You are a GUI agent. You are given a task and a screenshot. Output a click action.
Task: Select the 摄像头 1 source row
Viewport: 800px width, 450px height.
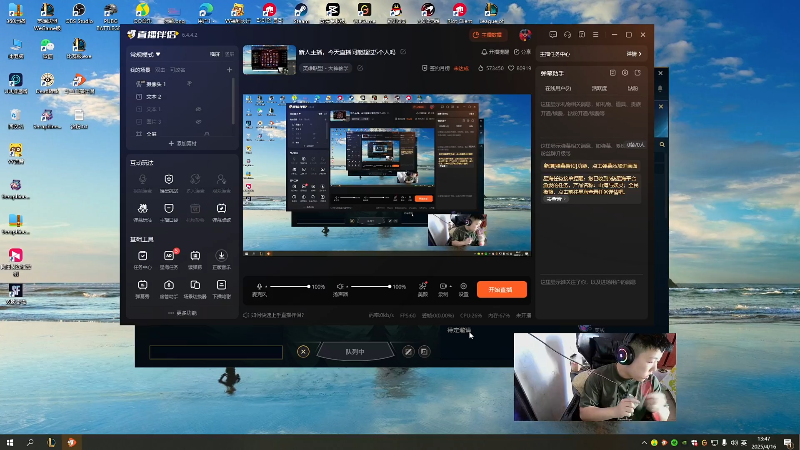pyautogui.click(x=181, y=84)
